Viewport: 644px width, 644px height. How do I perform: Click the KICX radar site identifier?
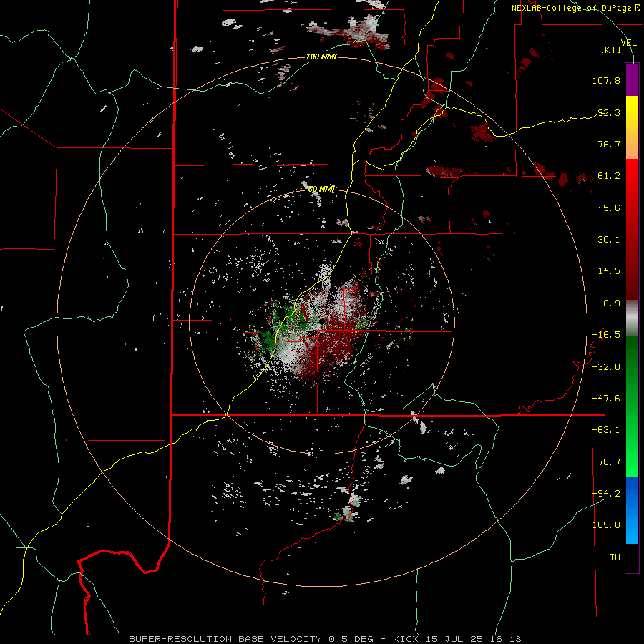(x=406, y=639)
